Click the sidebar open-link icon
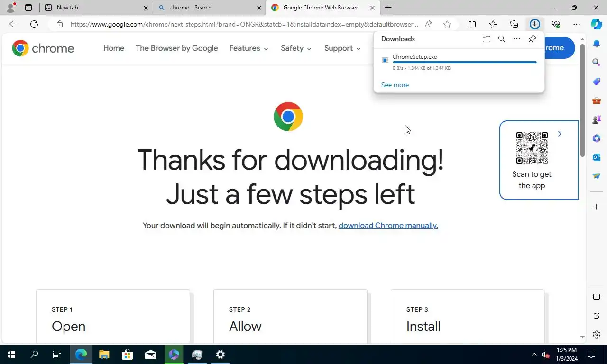Screen dimensions: 607x364 (x=597, y=316)
